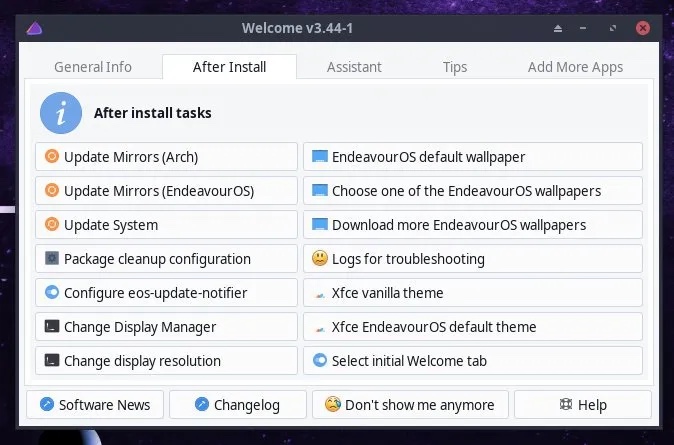The image size is (674, 445).
Task: Open Configure eos-update-notifier
Action: click(x=166, y=293)
